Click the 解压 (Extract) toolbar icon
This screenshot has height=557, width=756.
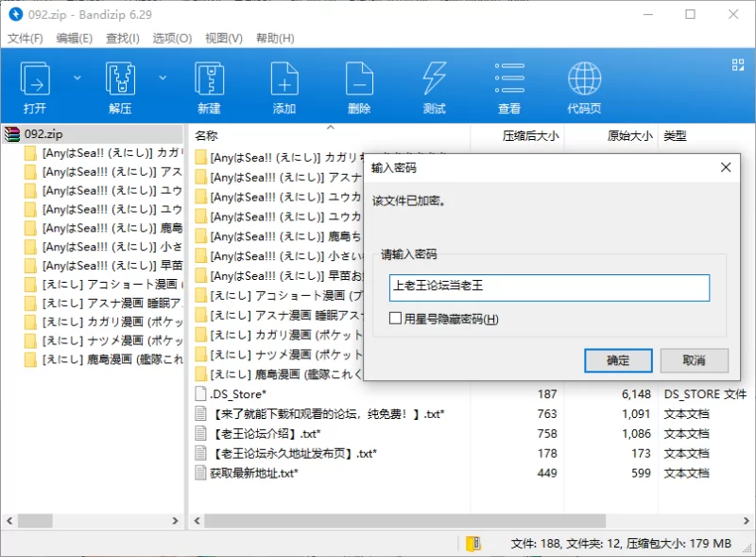[120, 78]
